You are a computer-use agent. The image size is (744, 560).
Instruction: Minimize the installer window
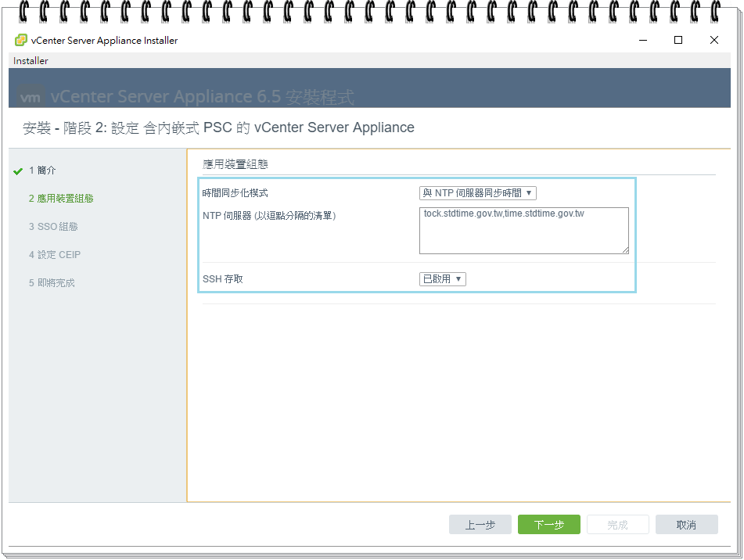[x=643, y=41]
